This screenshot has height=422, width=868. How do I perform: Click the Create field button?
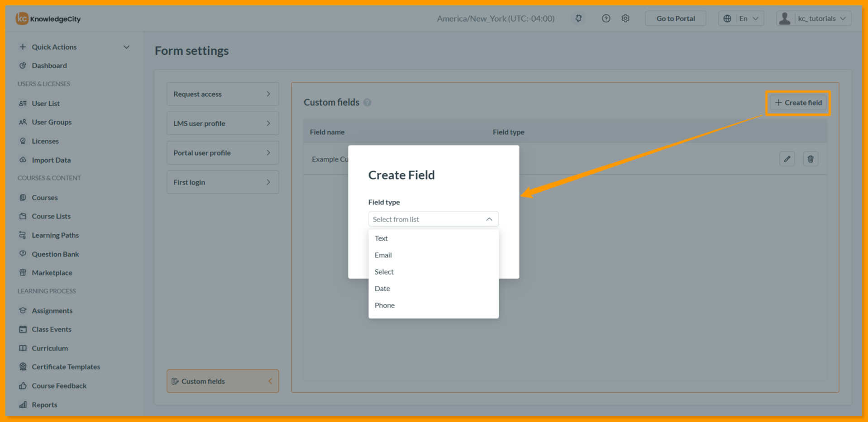tap(798, 103)
